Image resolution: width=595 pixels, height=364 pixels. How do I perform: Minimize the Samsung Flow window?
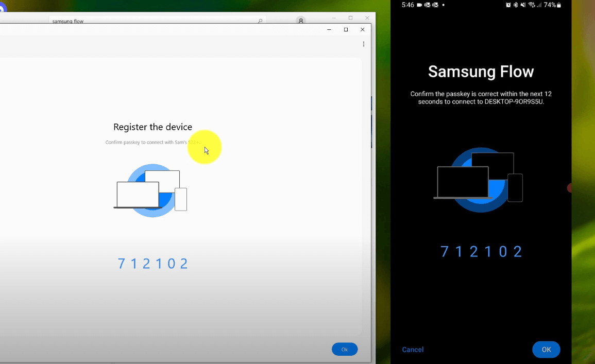pyautogui.click(x=329, y=29)
